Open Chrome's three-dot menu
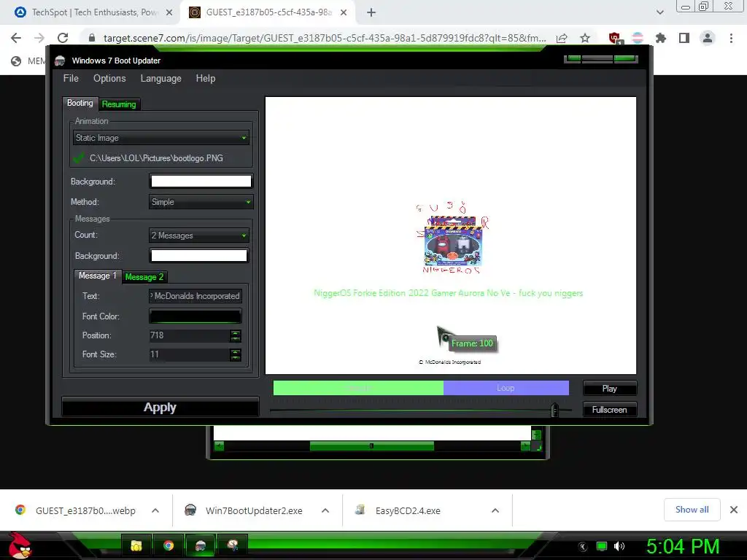This screenshot has width=747, height=560. coord(731,38)
